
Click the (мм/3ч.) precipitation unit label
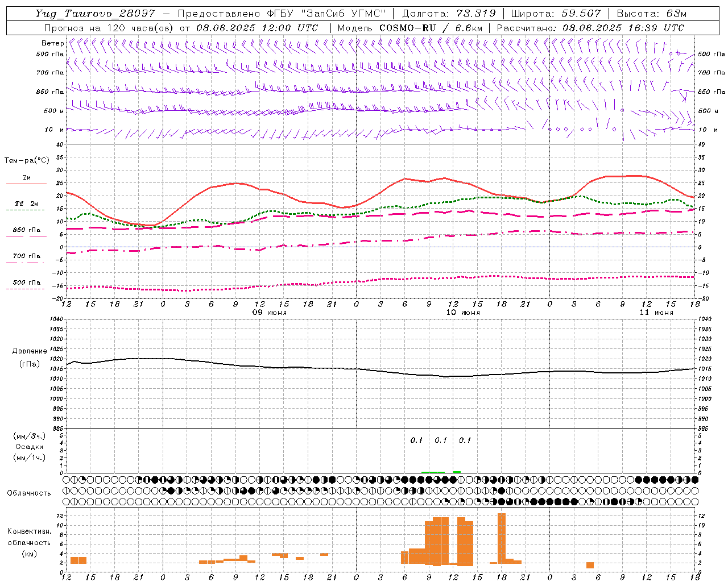[x=30, y=436]
